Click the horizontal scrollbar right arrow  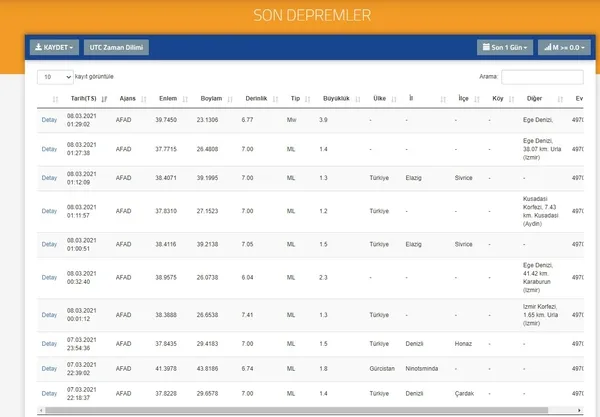(x=579, y=410)
